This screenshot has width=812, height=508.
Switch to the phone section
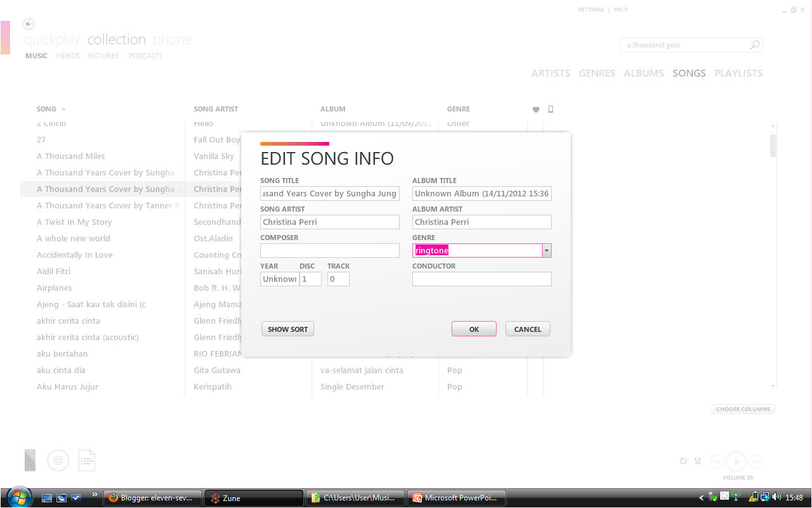tap(172, 40)
